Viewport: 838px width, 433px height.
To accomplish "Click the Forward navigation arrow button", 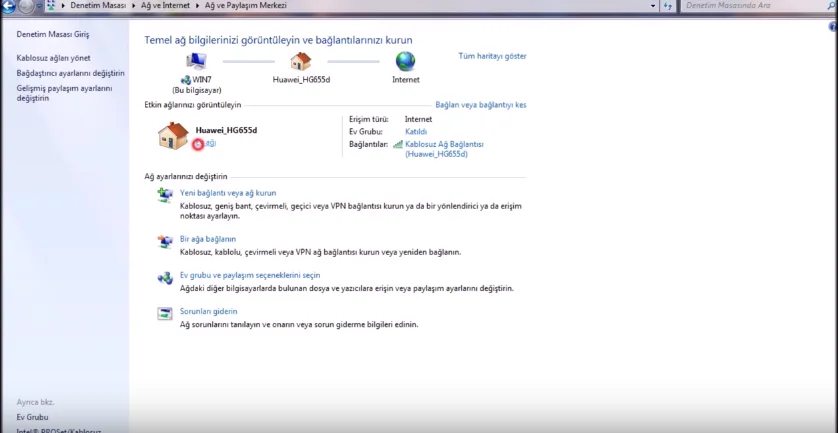I will coord(25,6).
